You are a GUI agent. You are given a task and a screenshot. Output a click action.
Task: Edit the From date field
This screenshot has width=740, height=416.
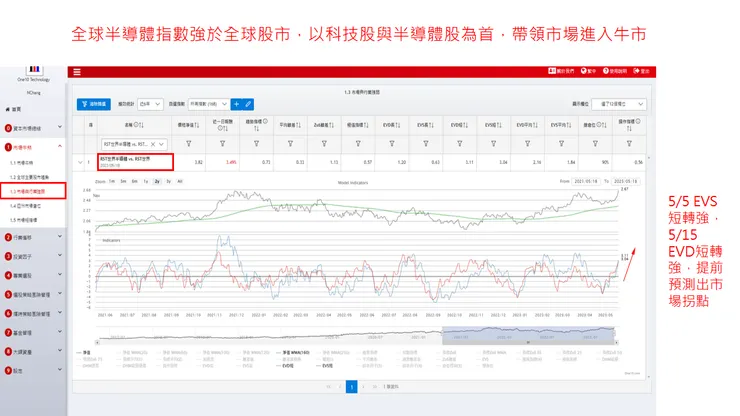click(x=585, y=181)
